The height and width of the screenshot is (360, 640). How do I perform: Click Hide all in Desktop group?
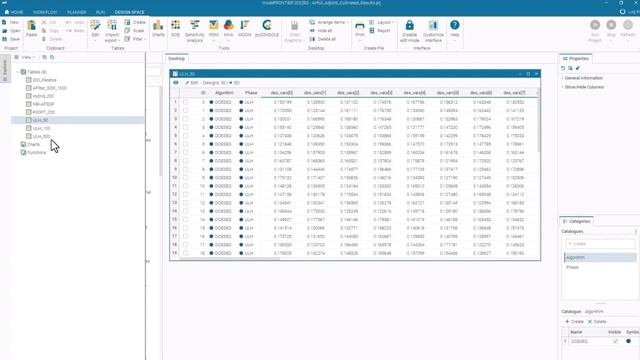click(x=321, y=31)
